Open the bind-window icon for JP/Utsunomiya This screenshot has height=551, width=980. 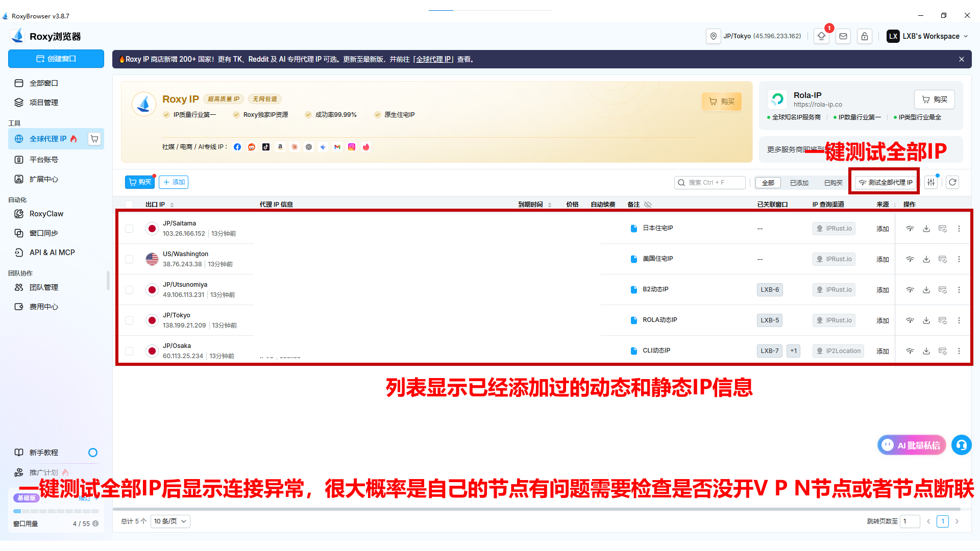click(x=943, y=290)
